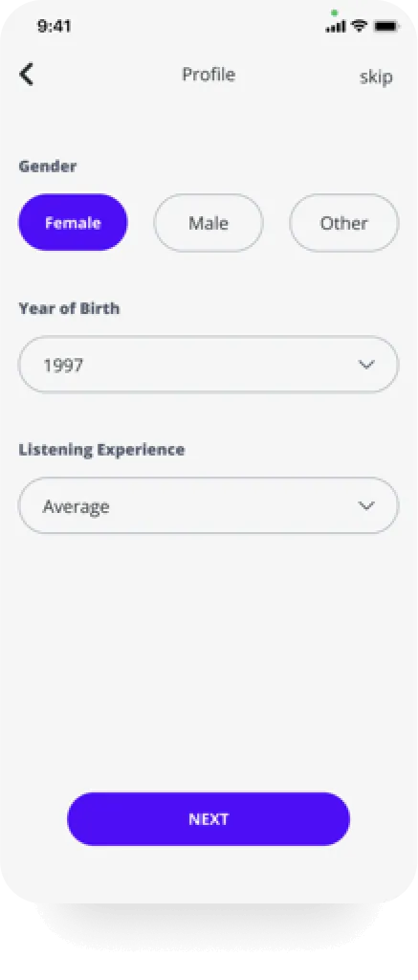Choose Other as gender
Image resolution: width=418 pixels, height=980 pixels.
point(343,223)
